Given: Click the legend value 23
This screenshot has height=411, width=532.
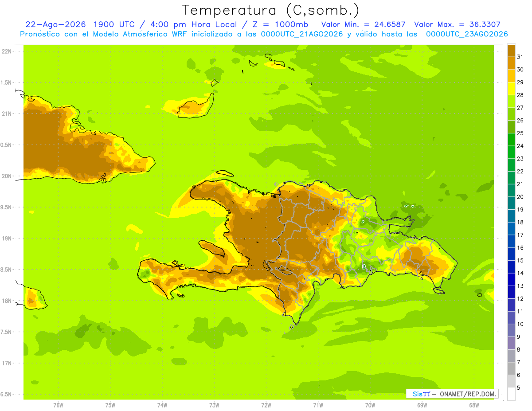Looking at the screenshot, I should [520, 159].
